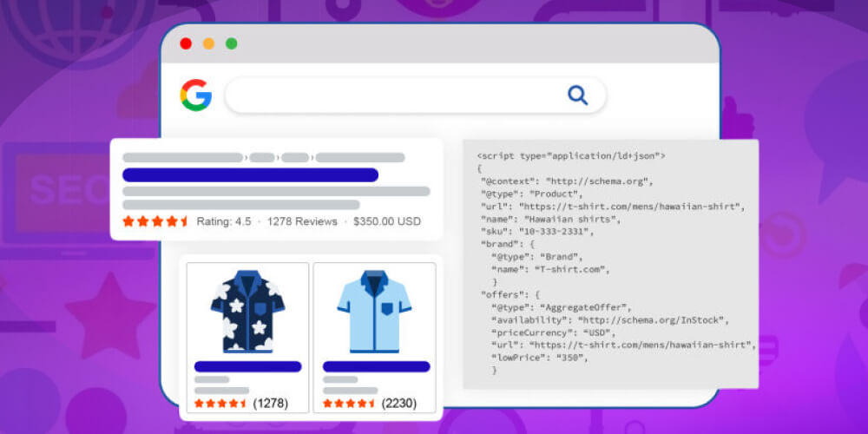Click the breadcrumb path above result title

coord(264,158)
